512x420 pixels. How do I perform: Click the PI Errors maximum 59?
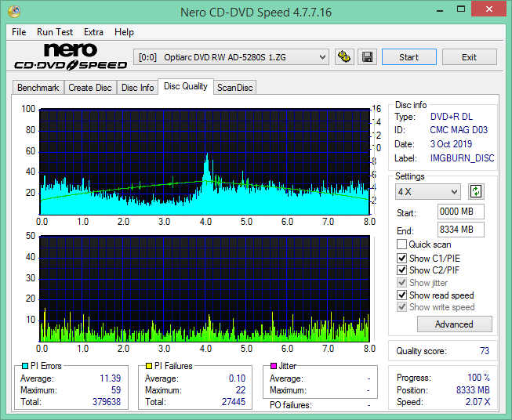(116, 390)
